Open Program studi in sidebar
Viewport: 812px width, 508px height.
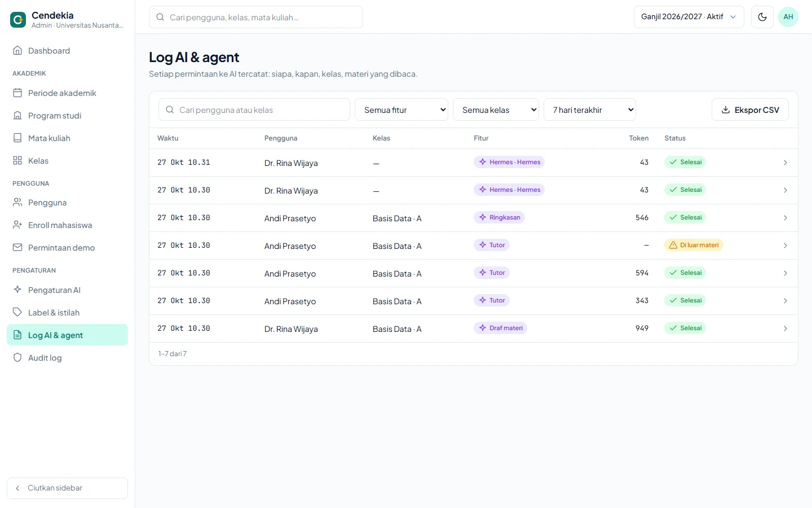(x=67, y=116)
